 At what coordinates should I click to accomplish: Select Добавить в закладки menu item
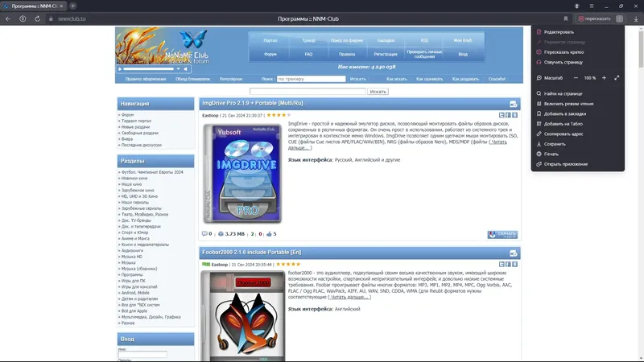[x=577, y=113]
